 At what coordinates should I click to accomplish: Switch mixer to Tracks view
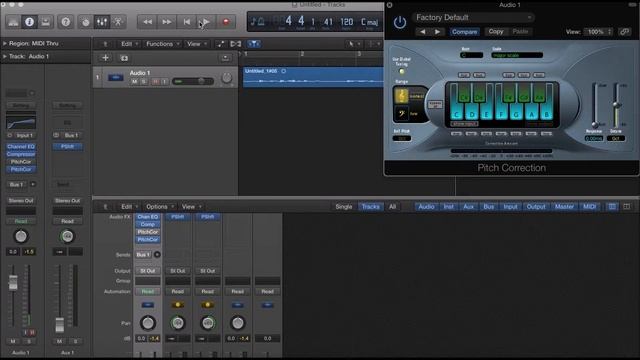371,207
